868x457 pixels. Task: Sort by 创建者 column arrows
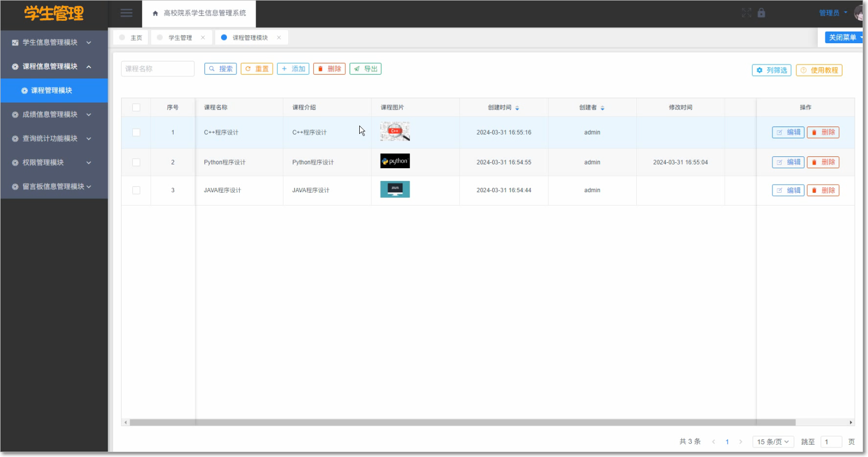point(602,108)
